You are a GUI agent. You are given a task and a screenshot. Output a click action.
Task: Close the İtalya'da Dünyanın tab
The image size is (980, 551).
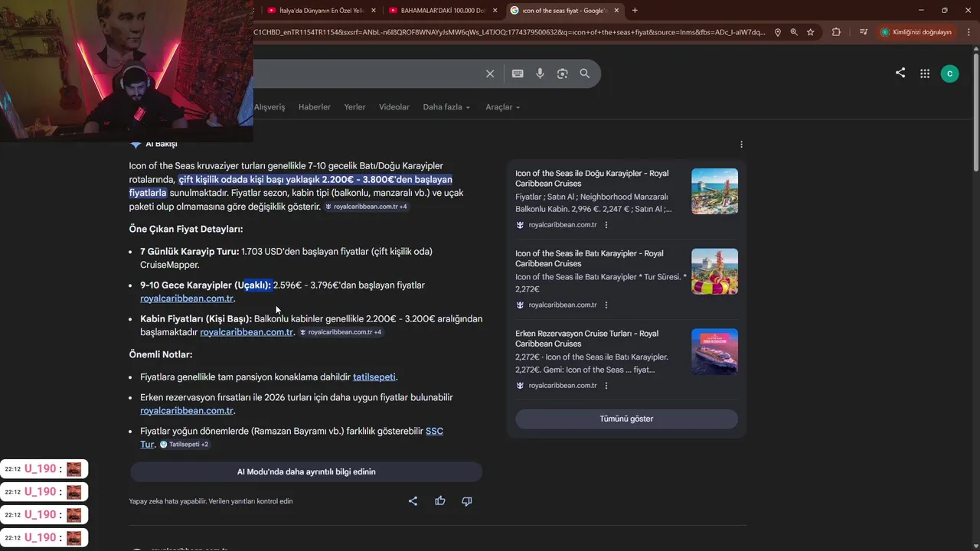click(x=373, y=10)
